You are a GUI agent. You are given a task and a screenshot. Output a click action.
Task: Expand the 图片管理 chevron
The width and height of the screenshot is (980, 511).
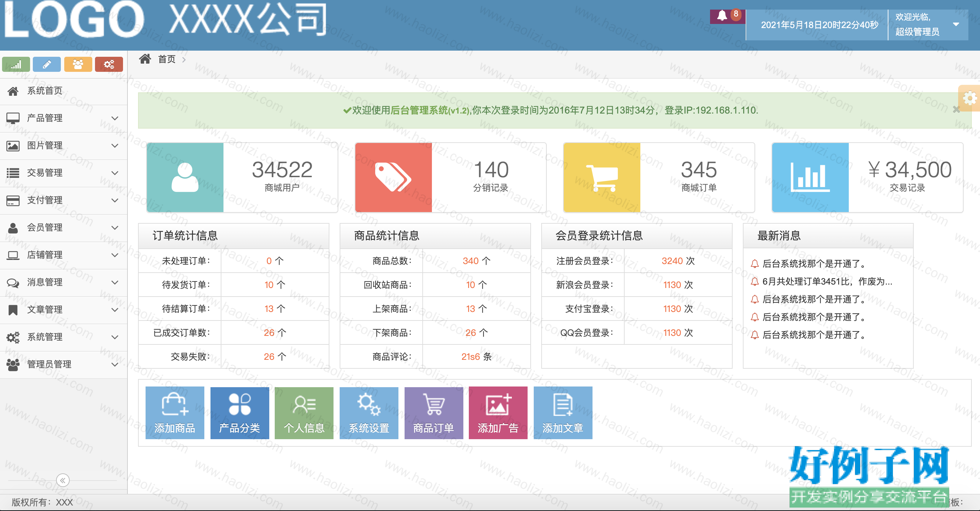[x=114, y=146]
